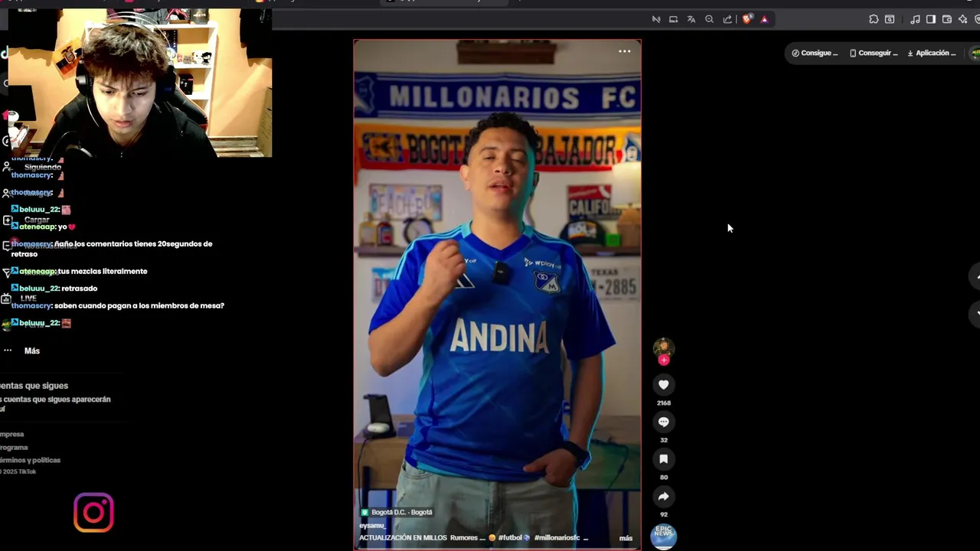Open Brave Rewards triangle icon
Image resolution: width=980 pixels, height=551 pixels.
764,19
